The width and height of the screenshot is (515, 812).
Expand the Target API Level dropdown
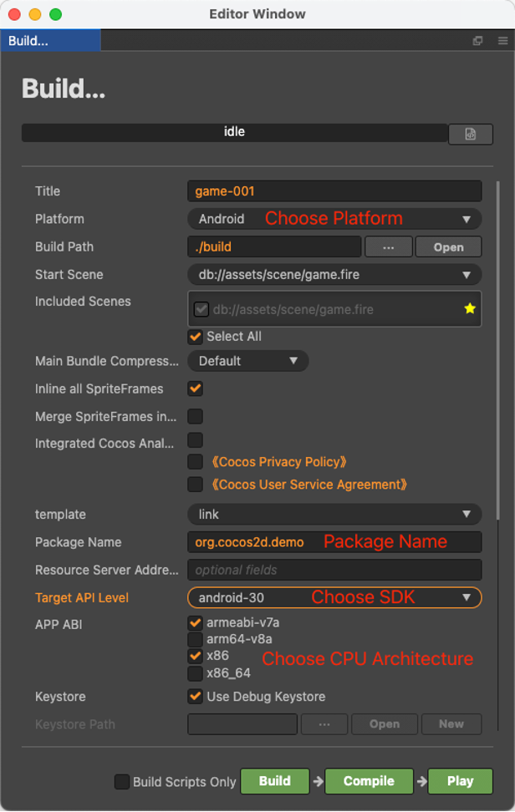334,597
